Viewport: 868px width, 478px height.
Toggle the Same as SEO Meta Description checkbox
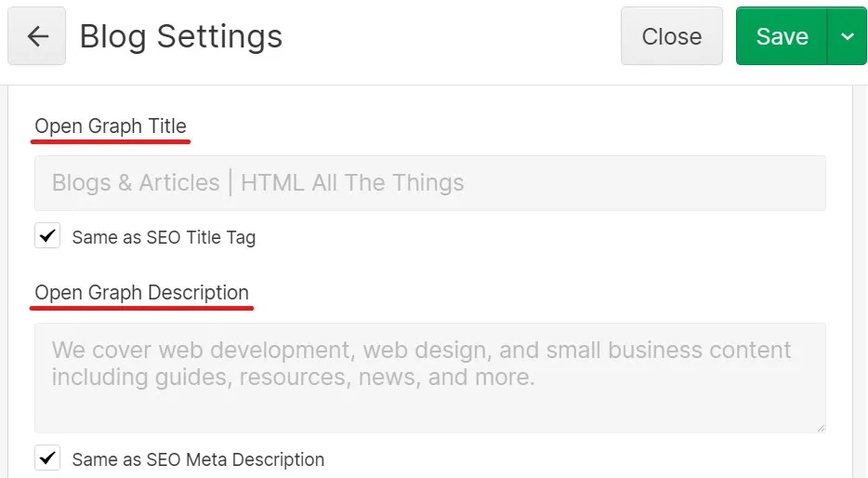click(x=47, y=458)
